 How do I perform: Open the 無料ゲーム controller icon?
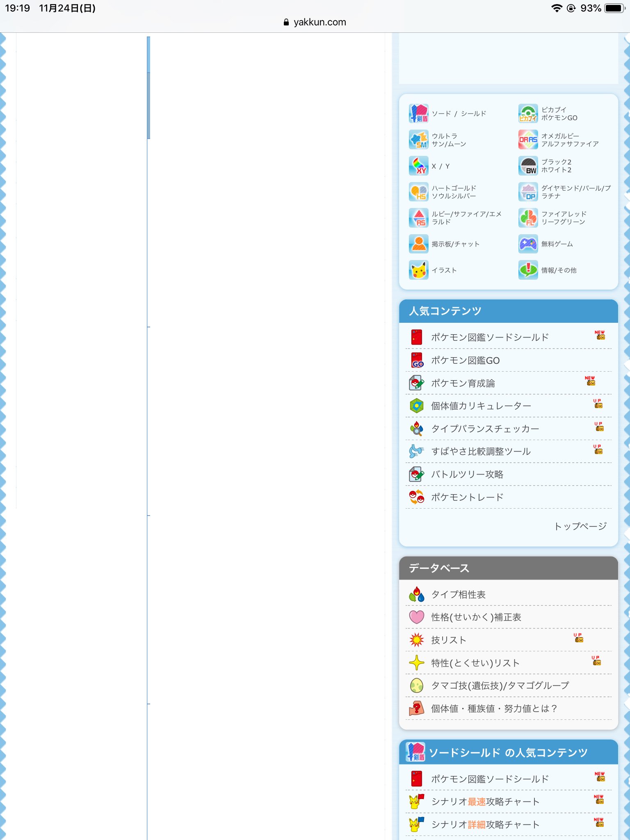(528, 244)
